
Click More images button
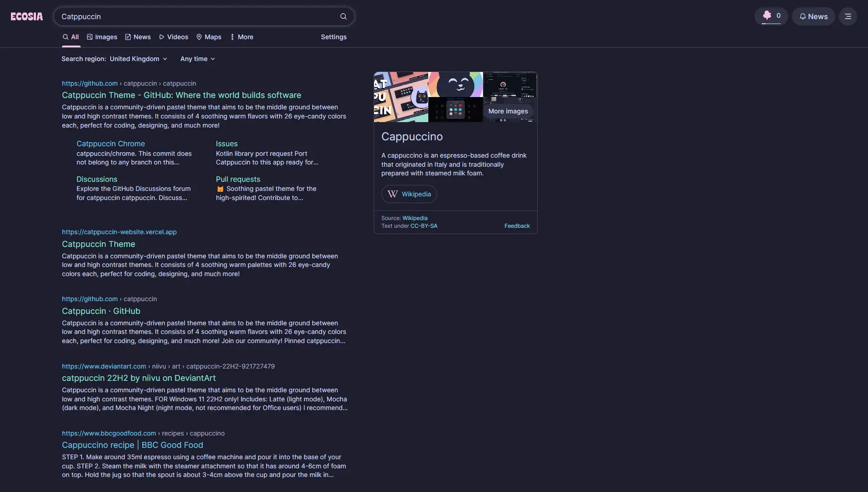coord(508,111)
